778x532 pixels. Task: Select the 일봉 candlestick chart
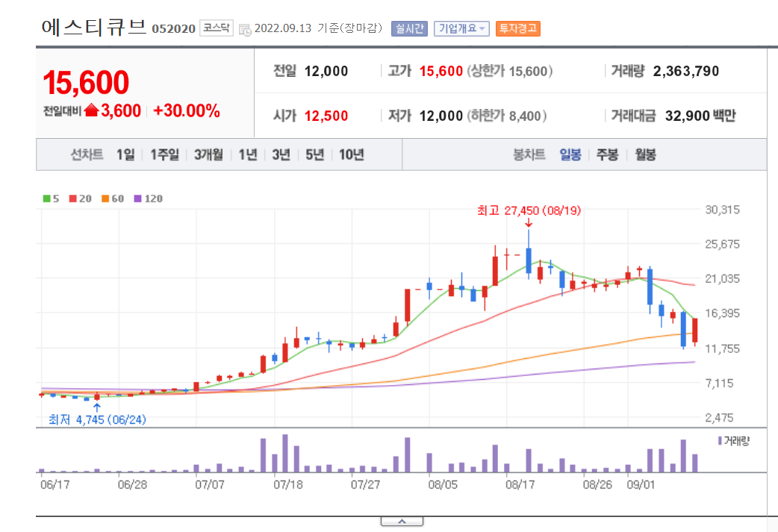(570, 154)
